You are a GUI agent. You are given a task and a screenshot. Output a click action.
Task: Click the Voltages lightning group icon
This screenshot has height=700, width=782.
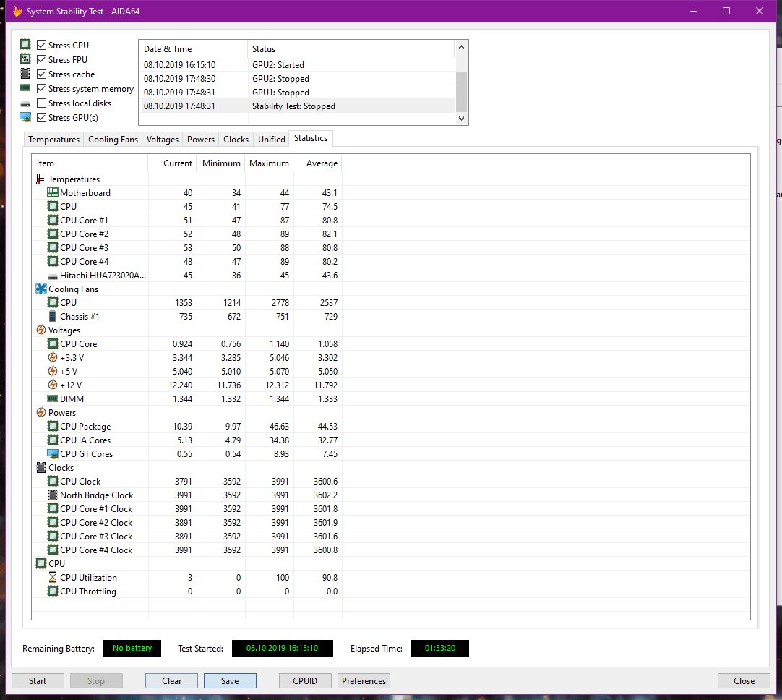coord(41,330)
